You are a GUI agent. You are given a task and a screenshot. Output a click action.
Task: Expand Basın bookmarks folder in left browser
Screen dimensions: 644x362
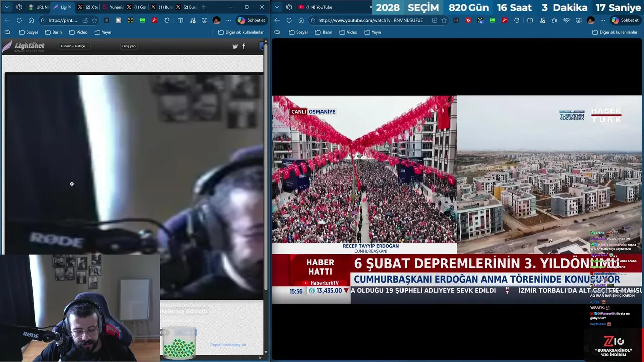53,32
